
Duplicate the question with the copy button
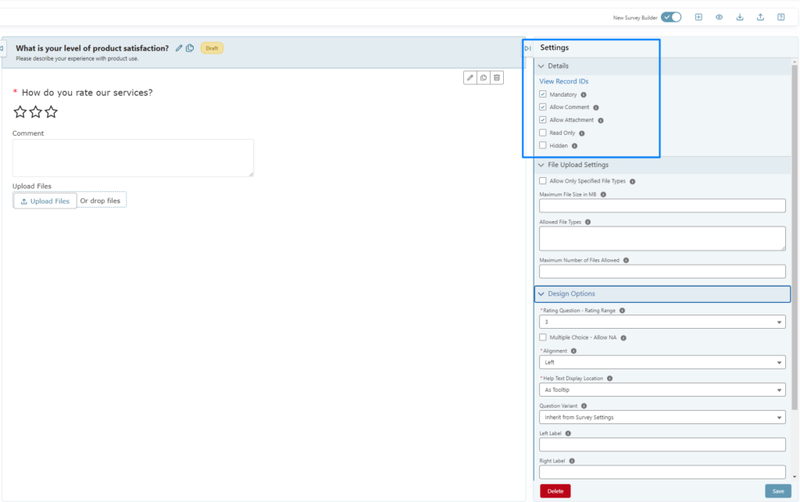483,78
